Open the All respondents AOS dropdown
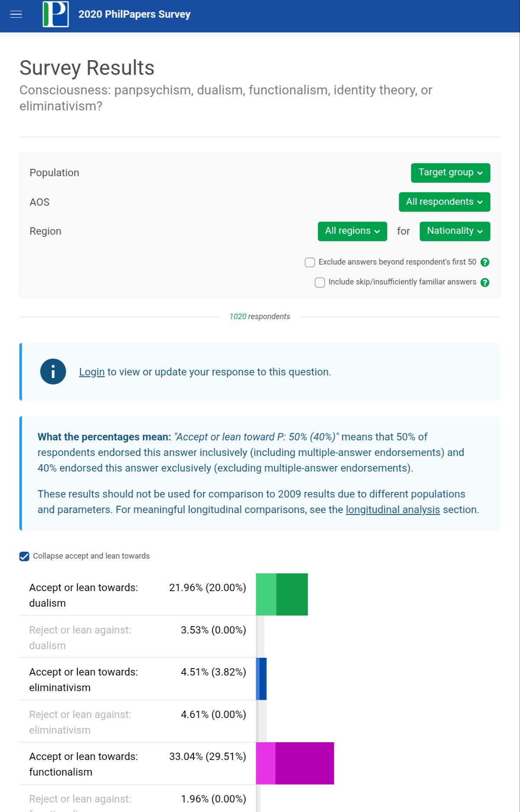Viewport: 520px width, 812px height. point(444,202)
